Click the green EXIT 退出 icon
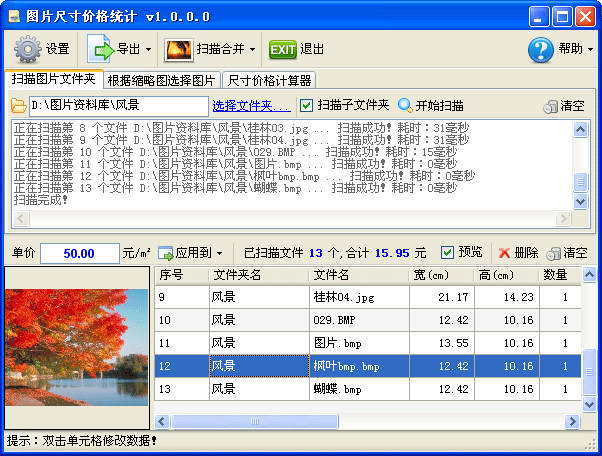602x456 pixels. tap(283, 48)
